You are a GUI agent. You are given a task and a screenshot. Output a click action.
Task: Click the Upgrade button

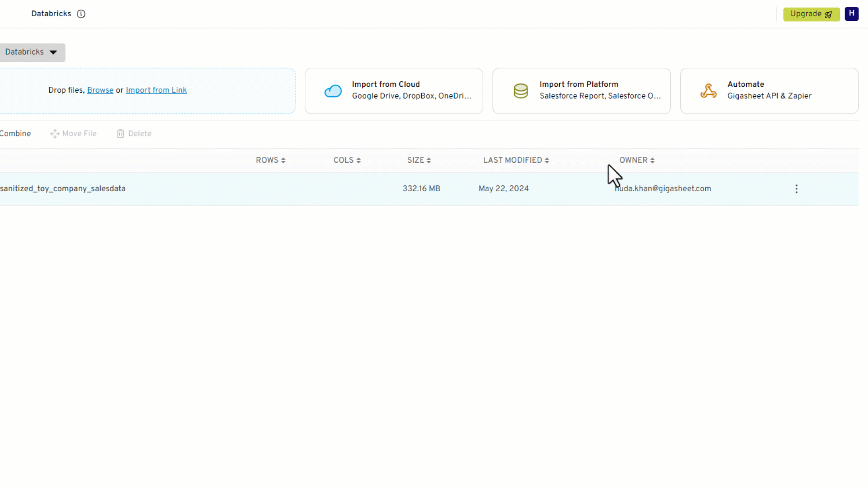click(811, 14)
